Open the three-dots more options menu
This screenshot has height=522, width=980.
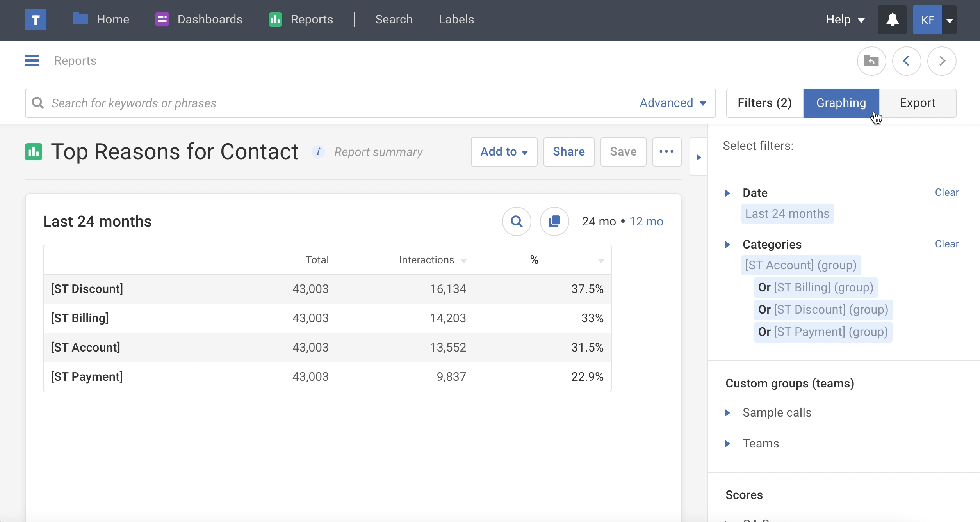(666, 152)
